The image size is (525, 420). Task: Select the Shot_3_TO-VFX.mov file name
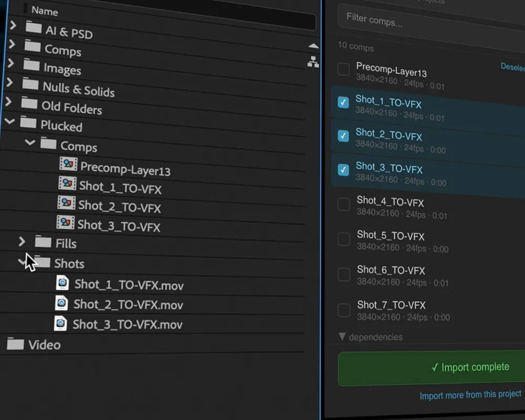[x=128, y=324]
